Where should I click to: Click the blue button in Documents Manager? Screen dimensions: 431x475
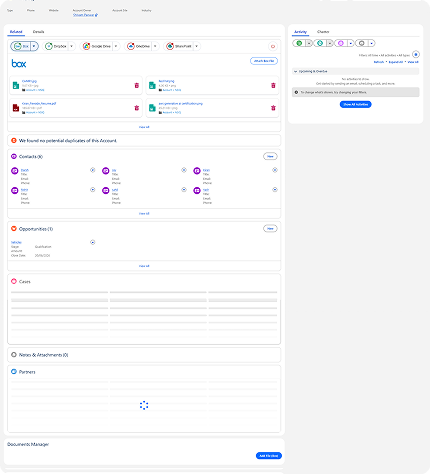pos(269,456)
